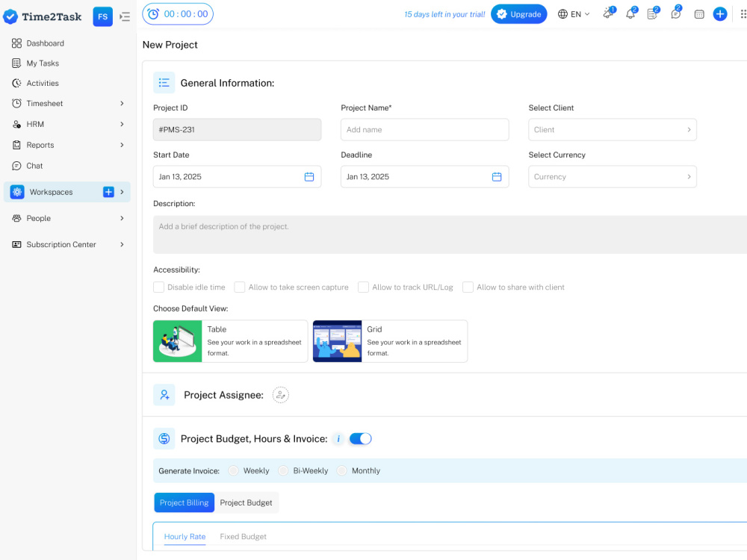Collapse the sidebar menu icon
Screen dimensions: 747x560
click(x=125, y=16)
